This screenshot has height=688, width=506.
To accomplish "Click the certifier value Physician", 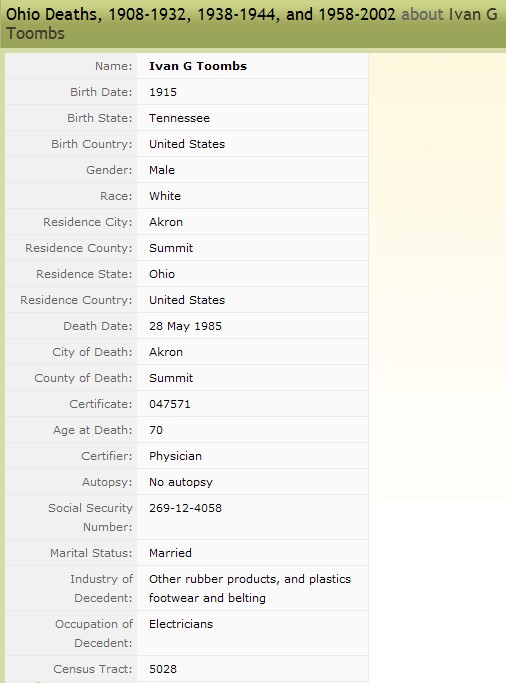I will 176,456.
